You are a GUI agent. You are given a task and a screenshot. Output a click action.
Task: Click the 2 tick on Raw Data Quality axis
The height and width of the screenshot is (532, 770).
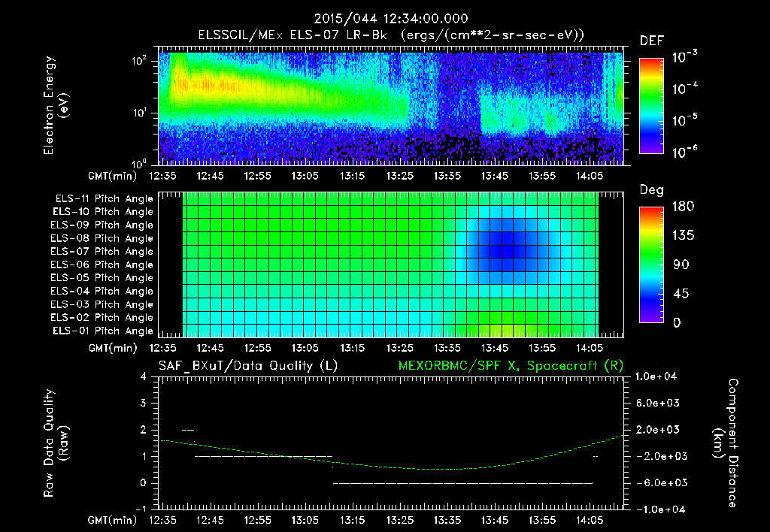(x=144, y=430)
